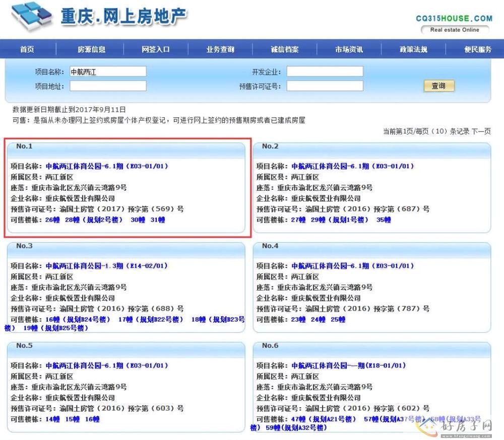Open 59幢(规划A32号楼) link
This screenshot has width=504, height=440.
296,427
